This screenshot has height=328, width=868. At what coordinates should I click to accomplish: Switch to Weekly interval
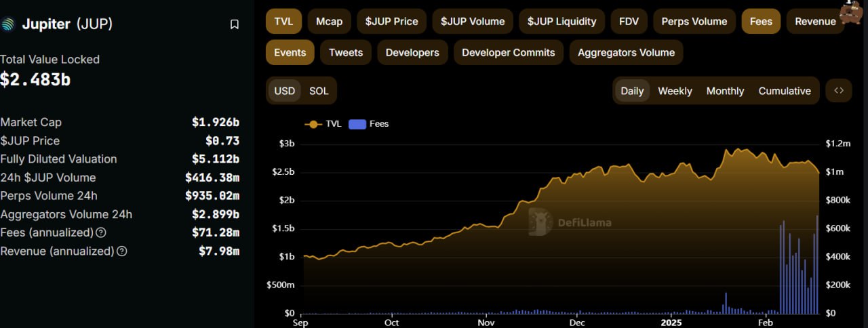click(x=675, y=91)
